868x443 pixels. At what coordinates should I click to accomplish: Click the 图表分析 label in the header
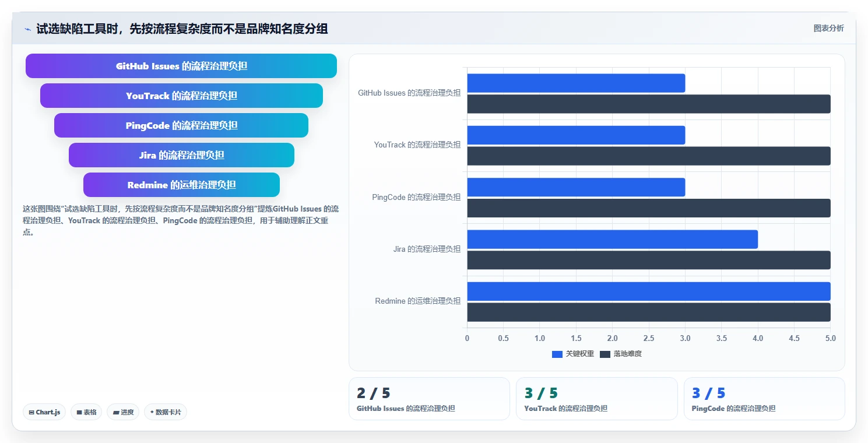click(x=828, y=28)
